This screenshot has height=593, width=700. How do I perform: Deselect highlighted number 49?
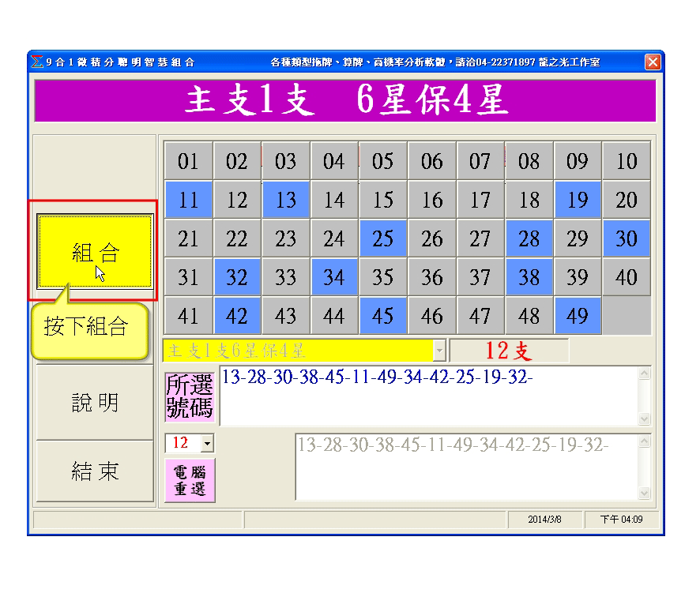coord(578,317)
